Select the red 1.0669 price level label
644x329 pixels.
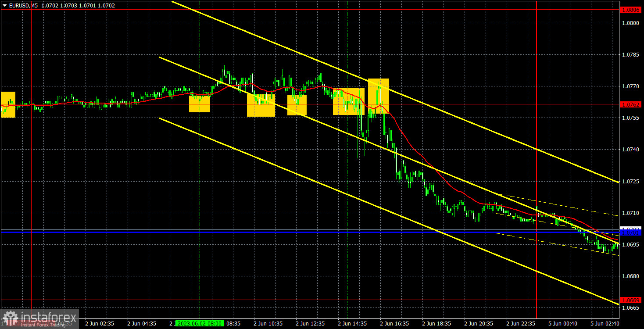[x=631, y=300]
